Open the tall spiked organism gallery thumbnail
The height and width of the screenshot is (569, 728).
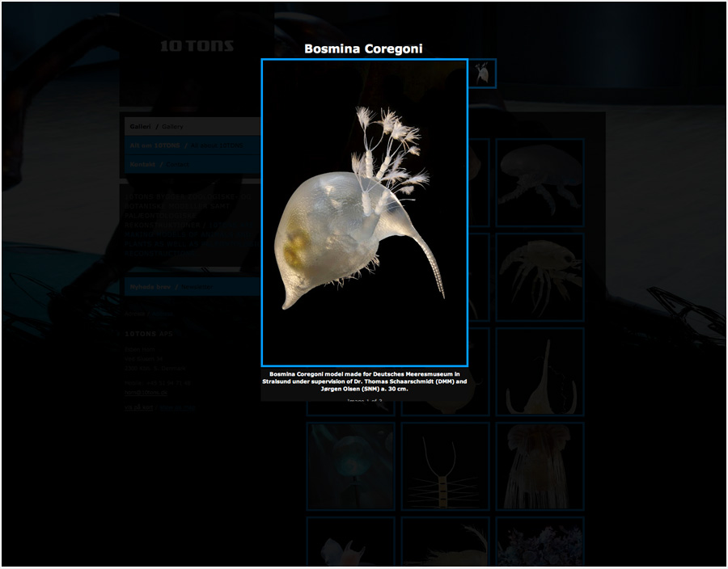tap(540, 372)
